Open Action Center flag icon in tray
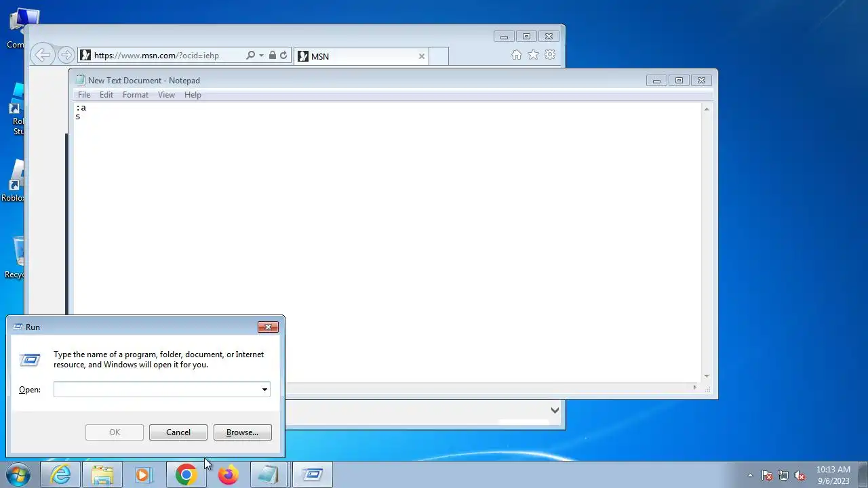This screenshot has width=868, height=488. tap(767, 475)
